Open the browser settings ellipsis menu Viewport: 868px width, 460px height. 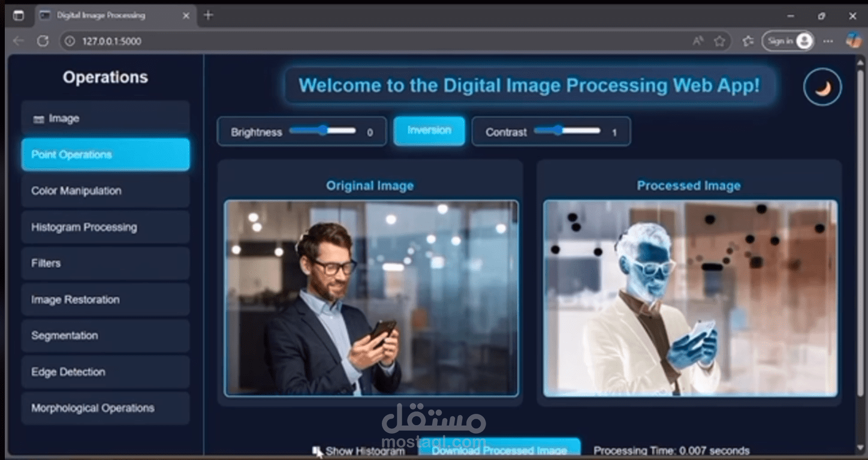828,41
